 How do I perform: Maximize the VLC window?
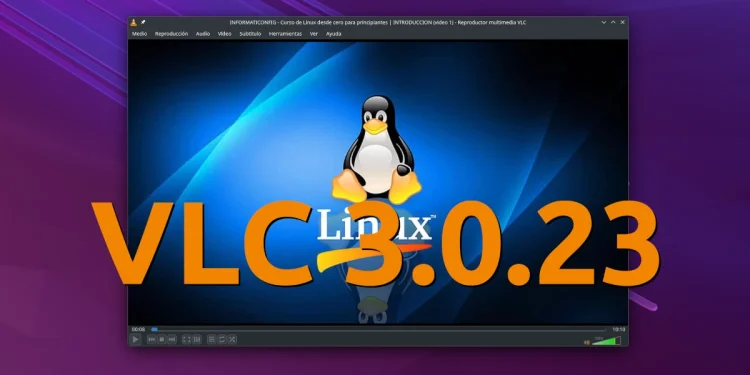(613, 22)
